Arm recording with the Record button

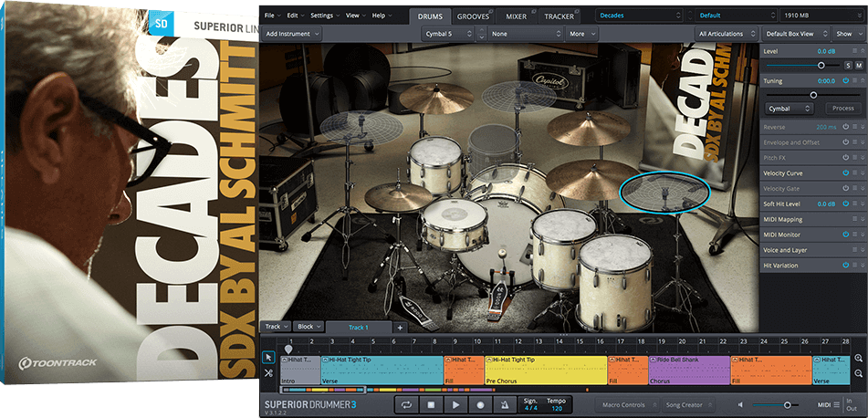pyautogui.click(x=480, y=404)
